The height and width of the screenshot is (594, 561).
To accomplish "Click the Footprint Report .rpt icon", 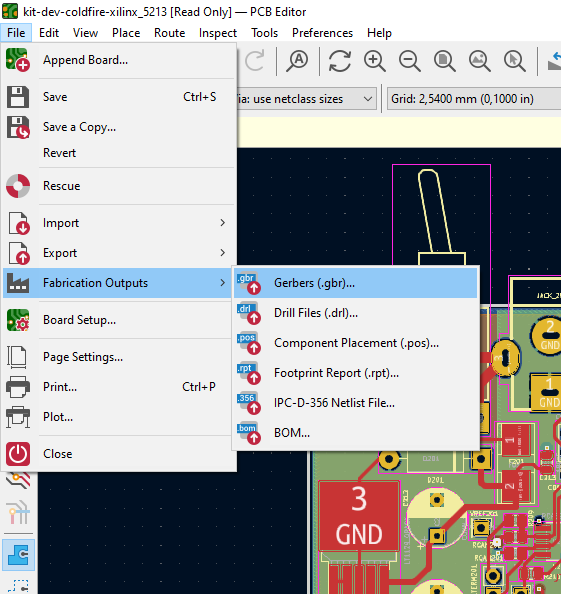I will click(248, 373).
